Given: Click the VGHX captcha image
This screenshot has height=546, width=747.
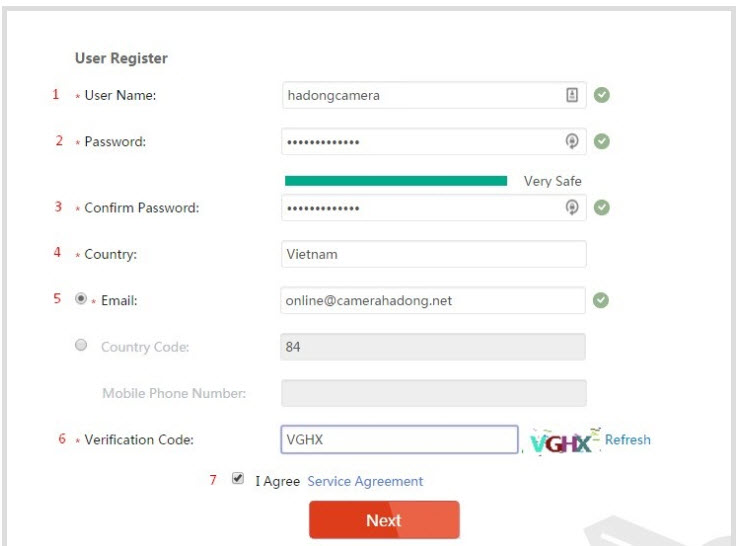Looking at the screenshot, I should [x=562, y=441].
